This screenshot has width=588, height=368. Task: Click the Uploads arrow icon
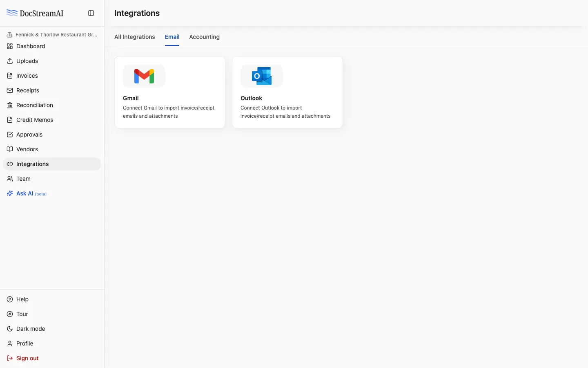[x=10, y=61]
